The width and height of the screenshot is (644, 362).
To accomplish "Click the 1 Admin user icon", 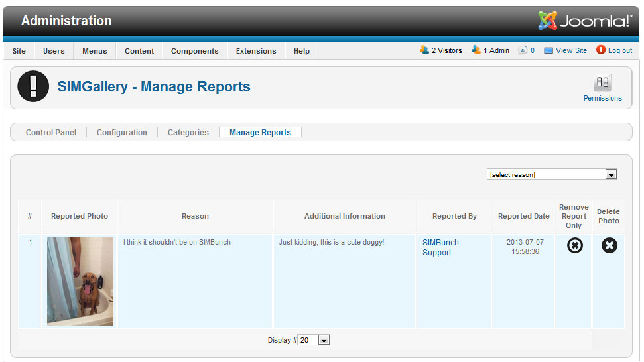I will 476,50.
